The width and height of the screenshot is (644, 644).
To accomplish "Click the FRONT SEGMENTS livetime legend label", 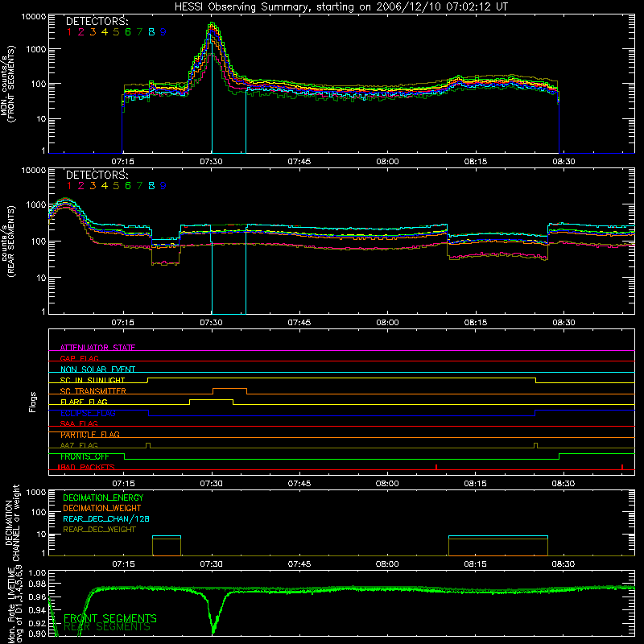I will (x=110, y=618).
